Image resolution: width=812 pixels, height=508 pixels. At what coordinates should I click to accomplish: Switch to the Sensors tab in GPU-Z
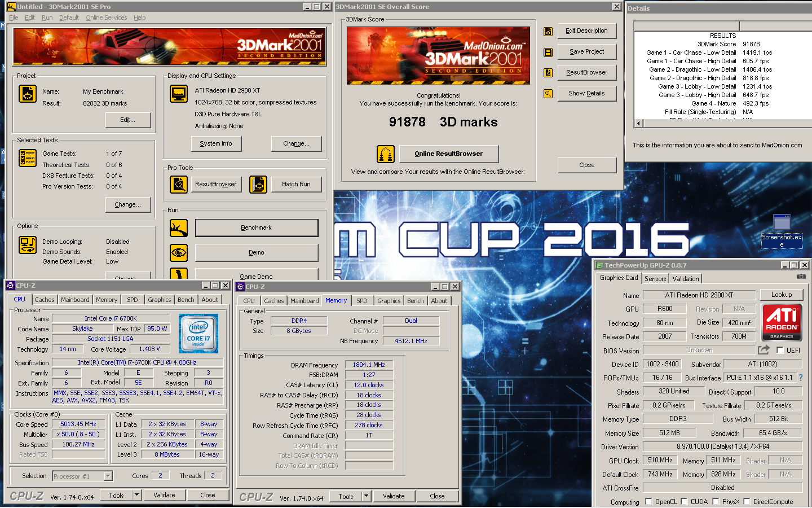click(655, 278)
